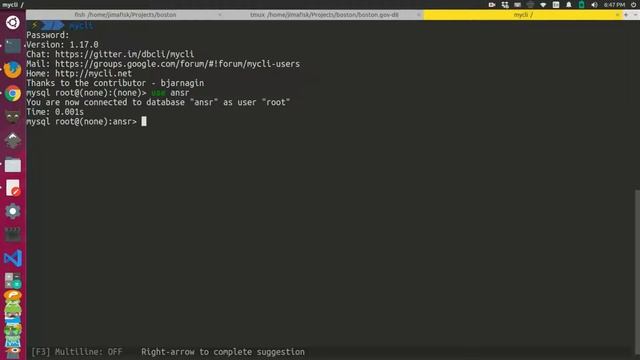640x360 pixels.
Task: Click the 'use ansr' command text
Action: (x=170, y=93)
